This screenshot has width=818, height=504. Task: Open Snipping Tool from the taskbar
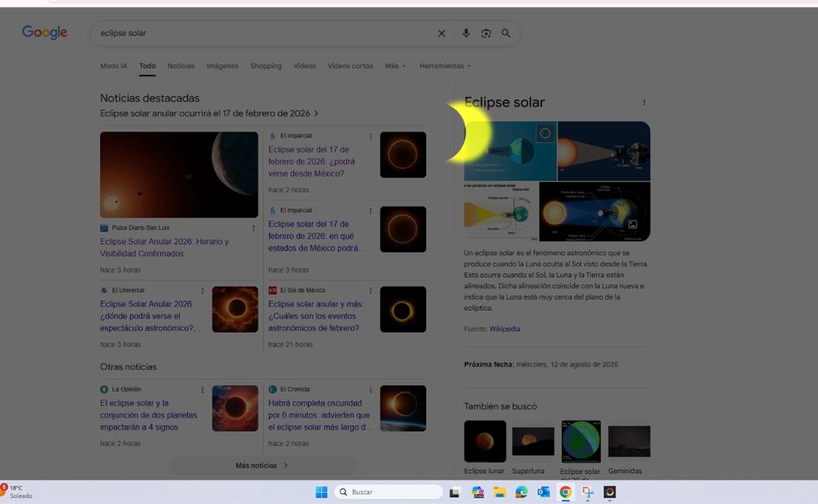click(x=588, y=492)
